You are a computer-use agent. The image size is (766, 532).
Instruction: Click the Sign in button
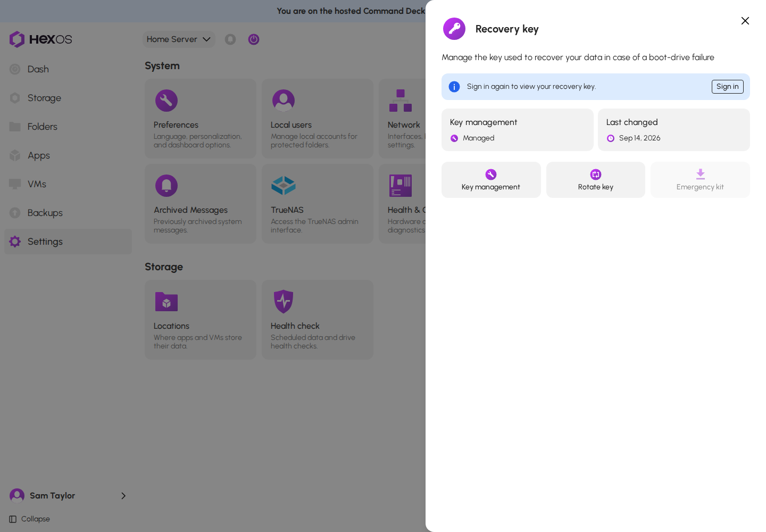(x=727, y=87)
